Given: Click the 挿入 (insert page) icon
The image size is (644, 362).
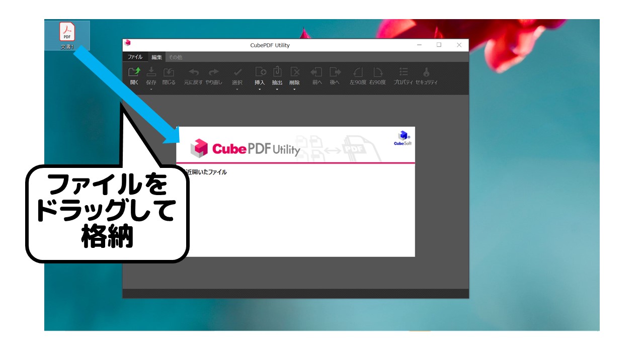Looking at the screenshot, I should point(260,72).
